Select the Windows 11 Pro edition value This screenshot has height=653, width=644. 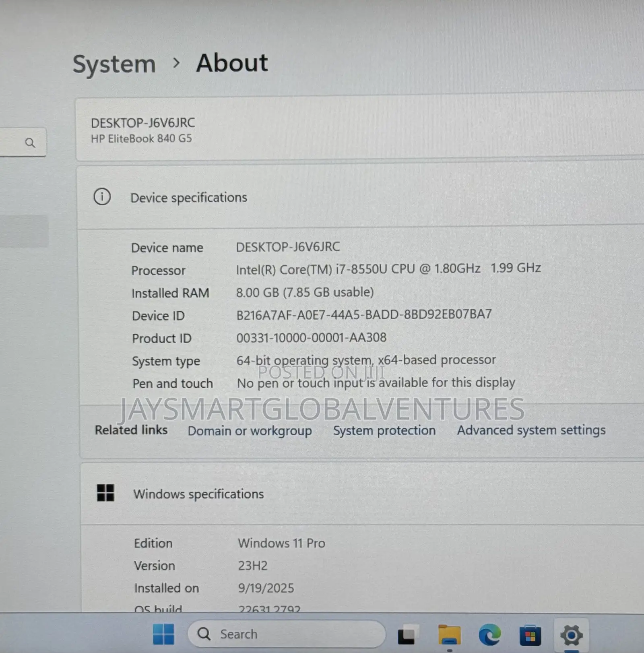[281, 543]
